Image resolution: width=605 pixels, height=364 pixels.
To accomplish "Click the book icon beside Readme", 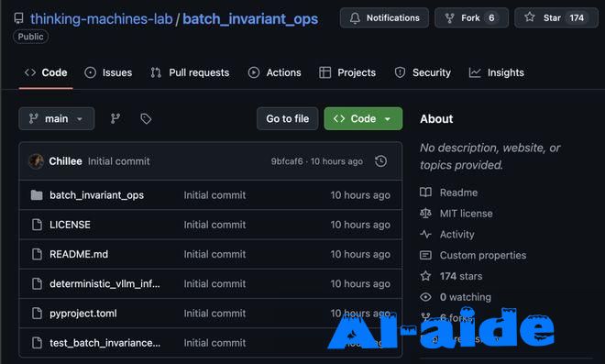I will click(425, 193).
